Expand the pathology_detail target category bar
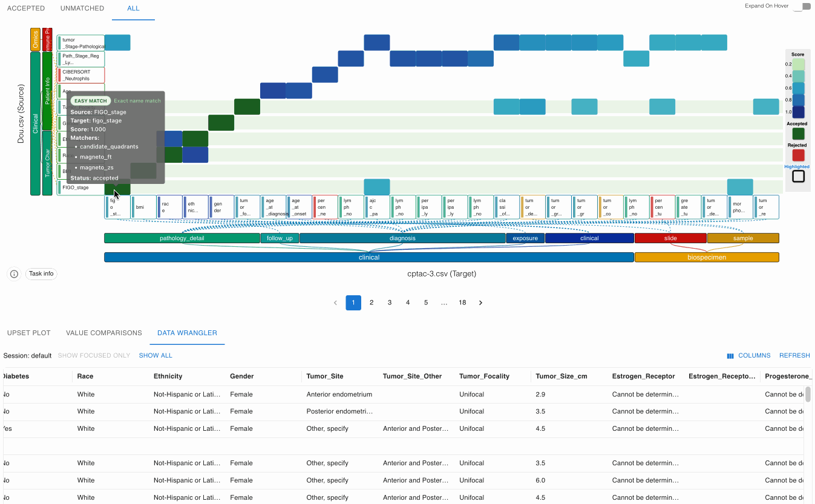The width and height of the screenshot is (815, 504). [182, 238]
